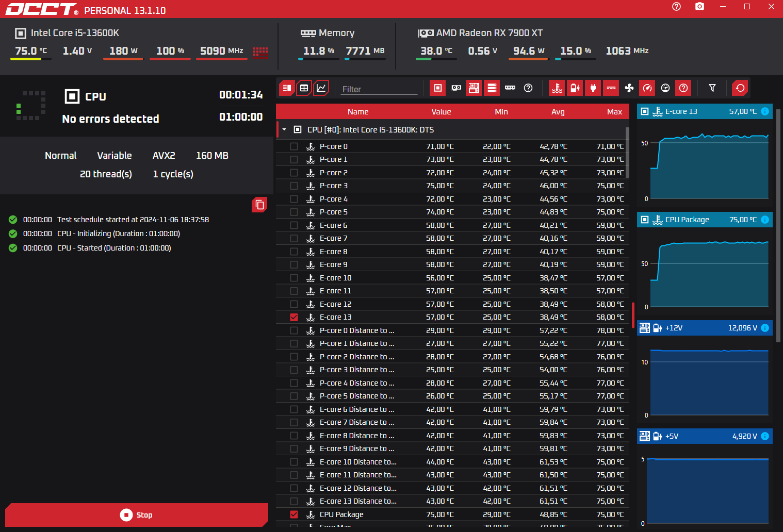Check the P-core 3 checkbox

point(294,186)
